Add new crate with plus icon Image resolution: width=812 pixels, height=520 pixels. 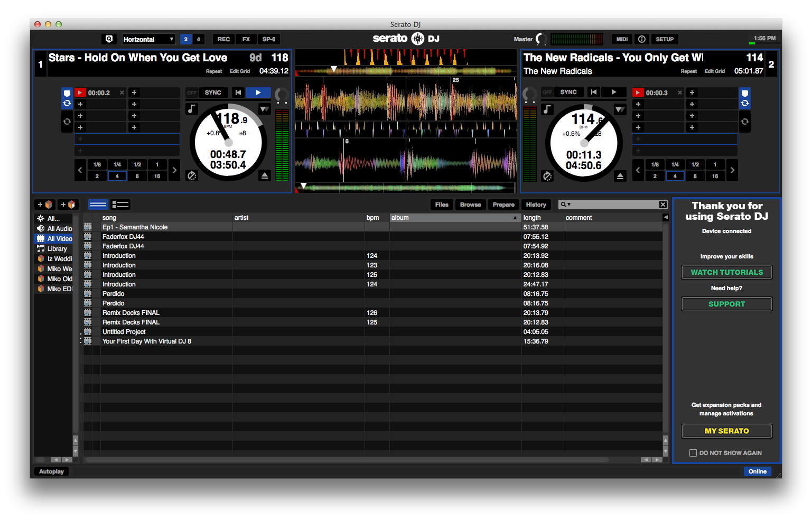(45, 205)
